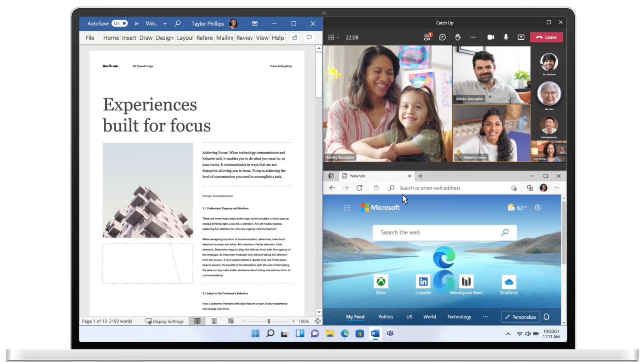Select the View ribbon tab
Viewport: 644px width, 362px height.
click(262, 38)
